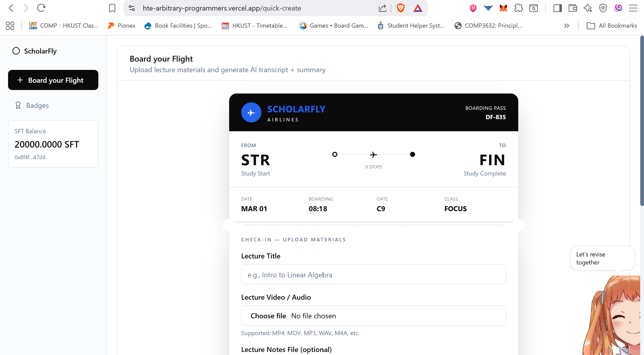Click the share page icon
The image size is (644, 355).
[382, 8]
